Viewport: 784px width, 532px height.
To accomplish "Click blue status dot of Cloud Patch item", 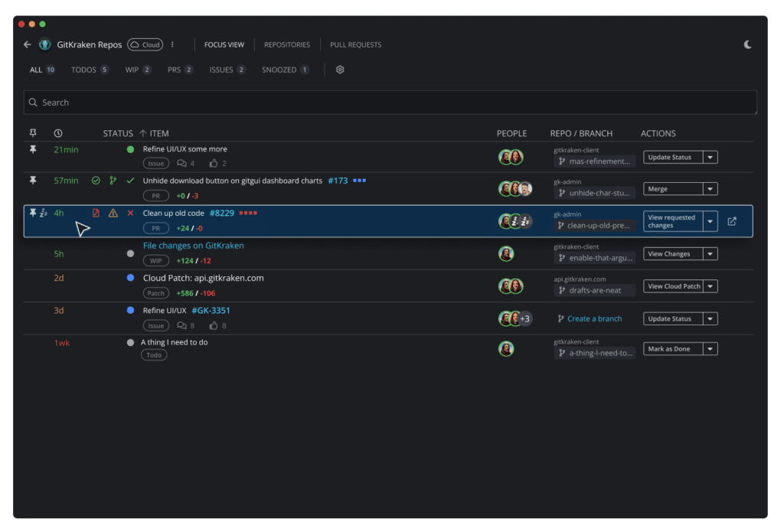I will click(x=130, y=278).
